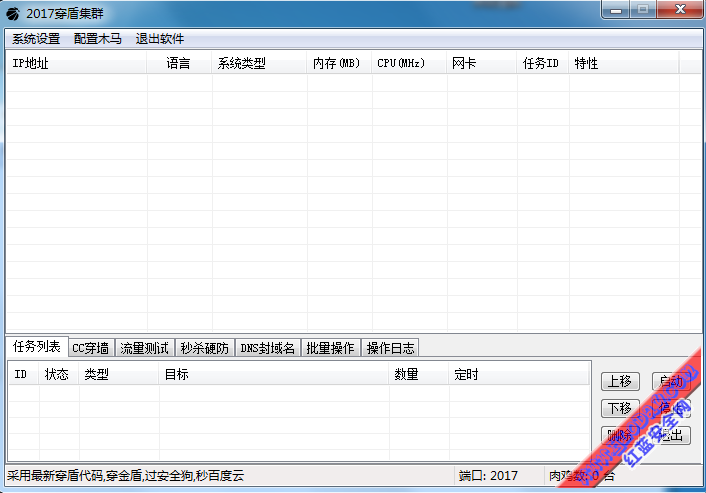Sort by the IP地址 column header
Image resolution: width=706 pixels, height=493 pixels.
(x=77, y=63)
